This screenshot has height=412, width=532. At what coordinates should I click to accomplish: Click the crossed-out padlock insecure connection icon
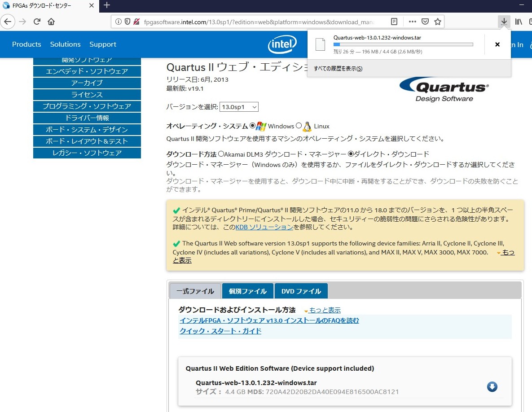[136, 22]
